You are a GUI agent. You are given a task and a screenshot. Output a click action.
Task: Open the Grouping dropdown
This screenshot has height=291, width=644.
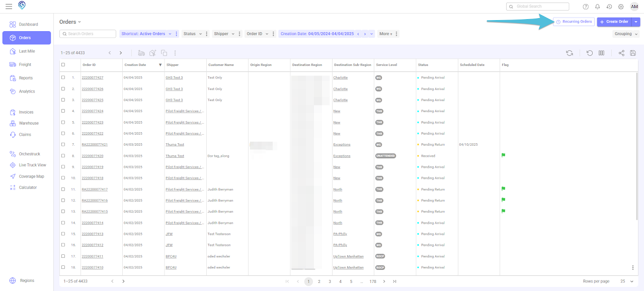(x=626, y=34)
